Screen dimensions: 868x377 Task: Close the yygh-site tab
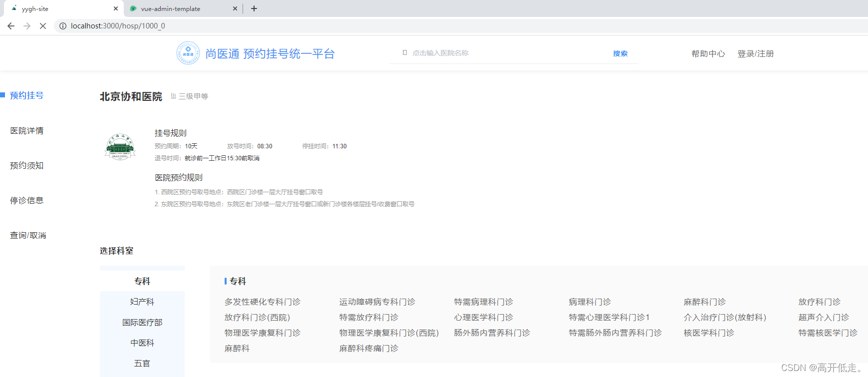116,8
